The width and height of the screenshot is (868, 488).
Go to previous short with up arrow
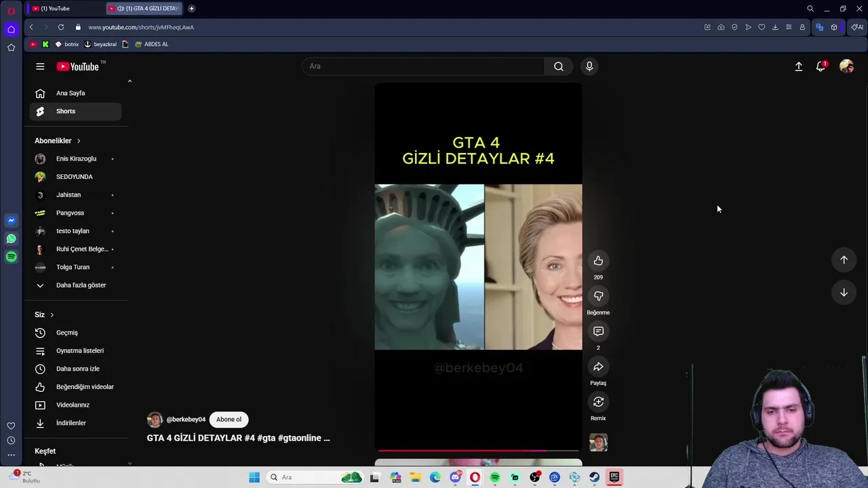pyautogui.click(x=844, y=260)
